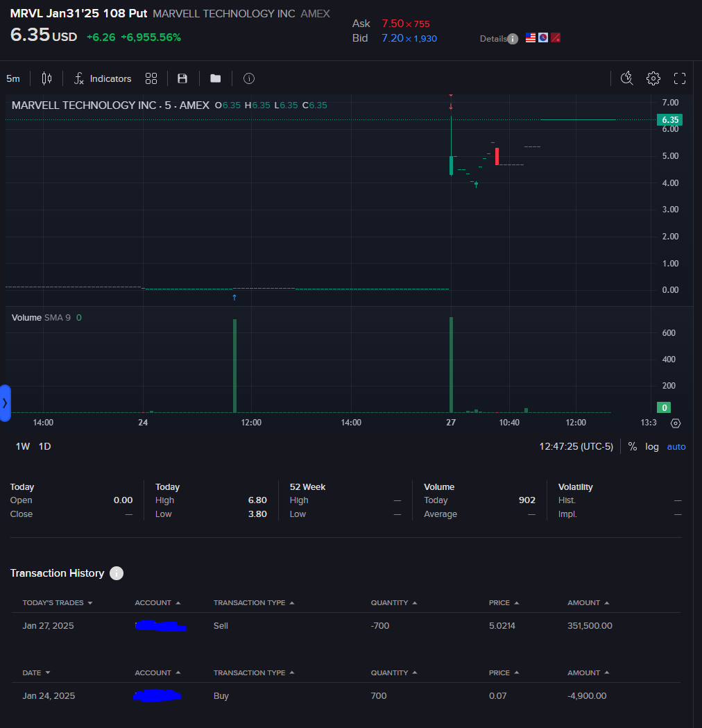Sort history table by TRANSACTION TYPE
This screenshot has width=702, height=728.
click(x=254, y=672)
